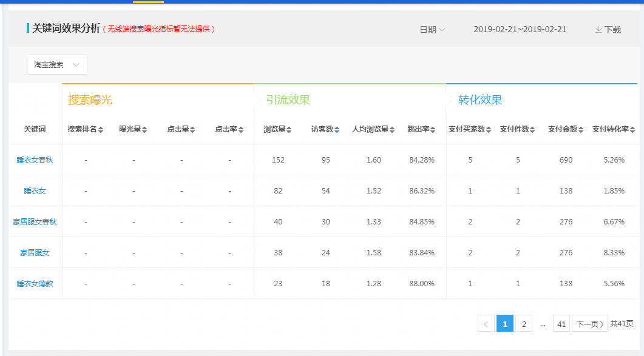This screenshot has width=644, height=356.
Task: Click 下一页 next page button
Action: pyautogui.click(x=590, y=324)
